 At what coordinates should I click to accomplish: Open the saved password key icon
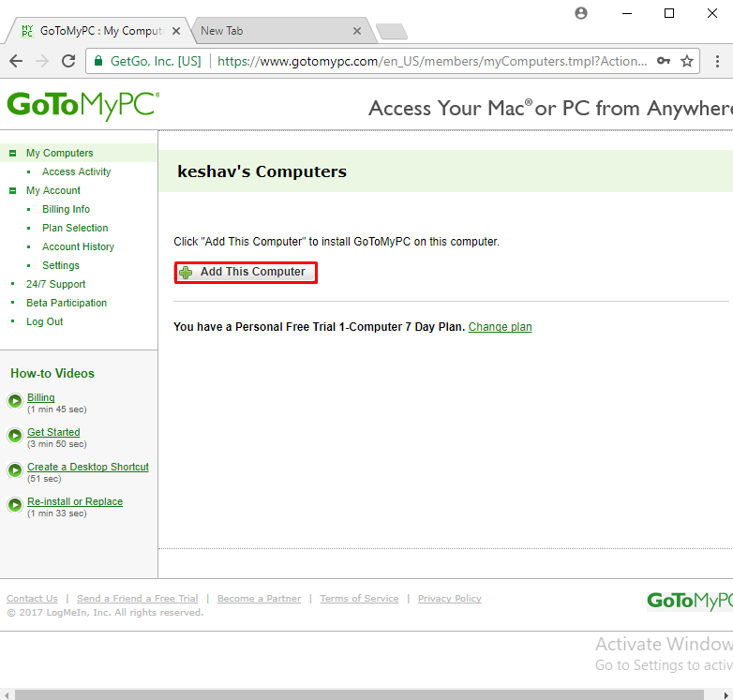664,61
